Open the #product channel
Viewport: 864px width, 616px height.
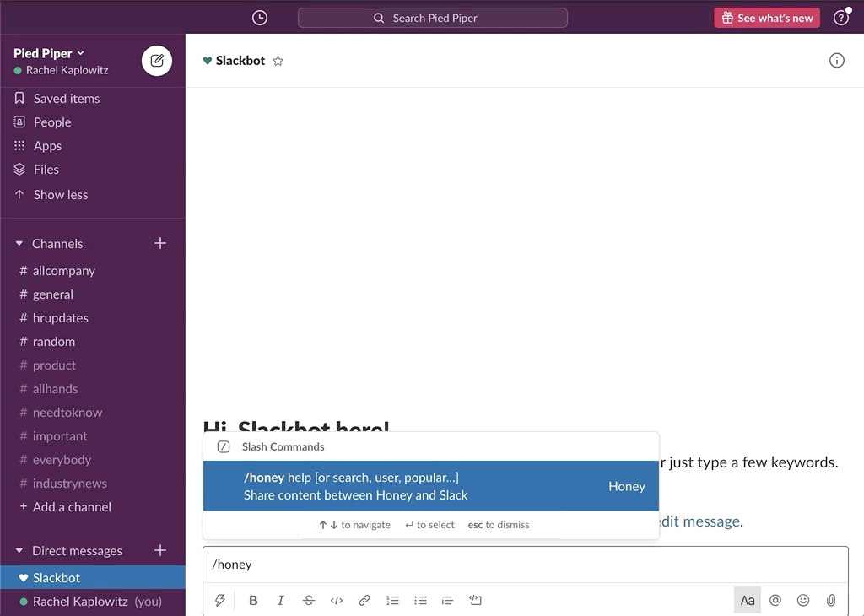click(93, 365)
